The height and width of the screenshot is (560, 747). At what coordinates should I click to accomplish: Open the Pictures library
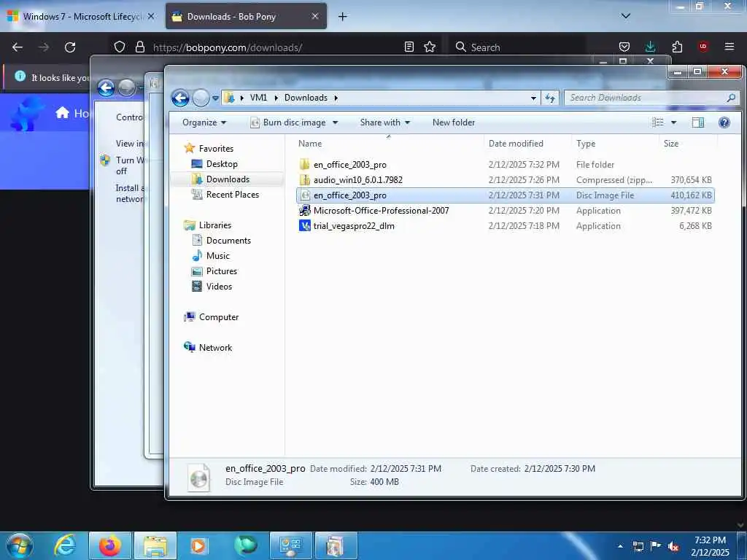222,271
